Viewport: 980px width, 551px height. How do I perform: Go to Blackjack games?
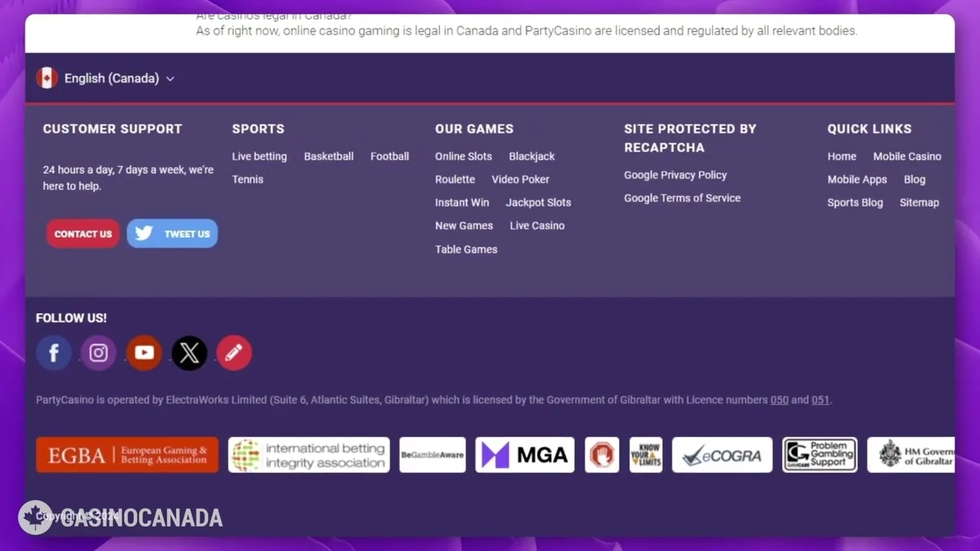[532, 156]
